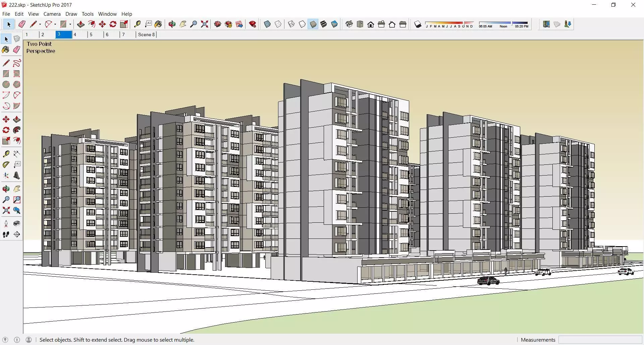Enable Hidden Line display style
644x345 pixels.
(x=302, y=24)
